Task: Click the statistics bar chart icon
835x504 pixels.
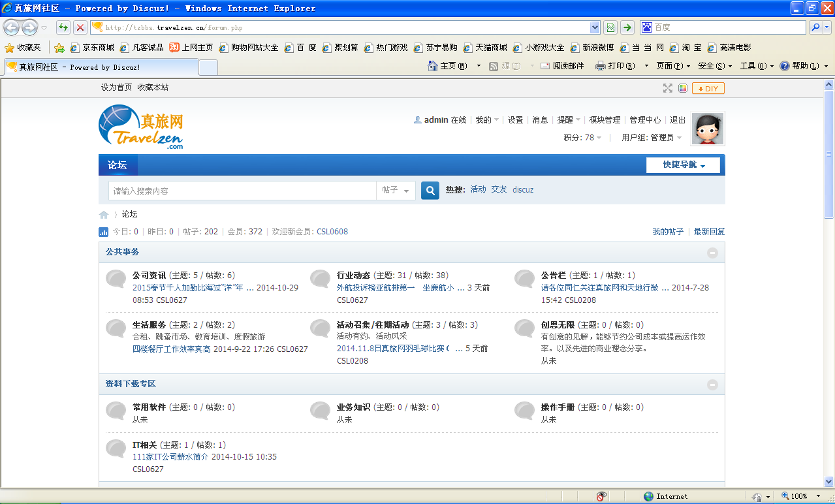Action: pos(103,232)
